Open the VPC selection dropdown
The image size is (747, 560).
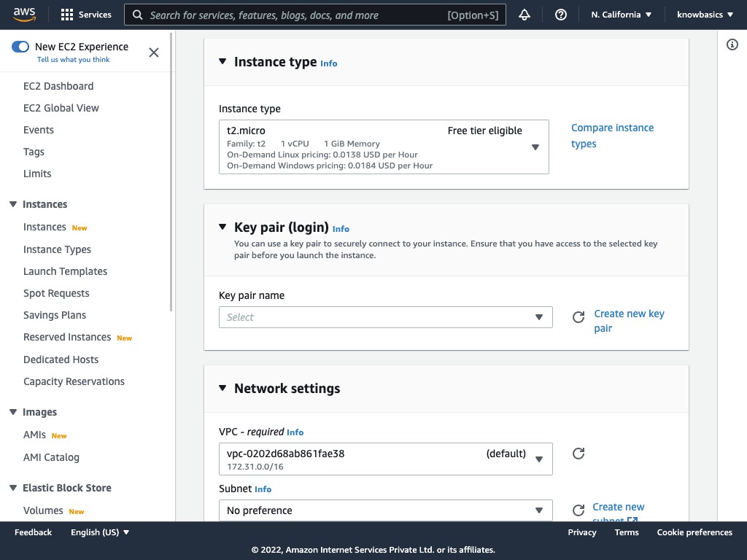(386, 459)
